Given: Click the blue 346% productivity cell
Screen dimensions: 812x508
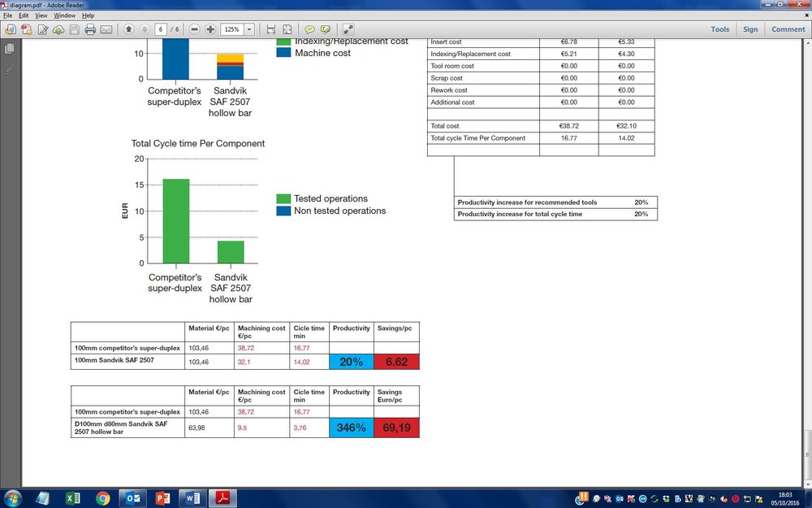Looking at the screenshot, I should tap(351, 428).
